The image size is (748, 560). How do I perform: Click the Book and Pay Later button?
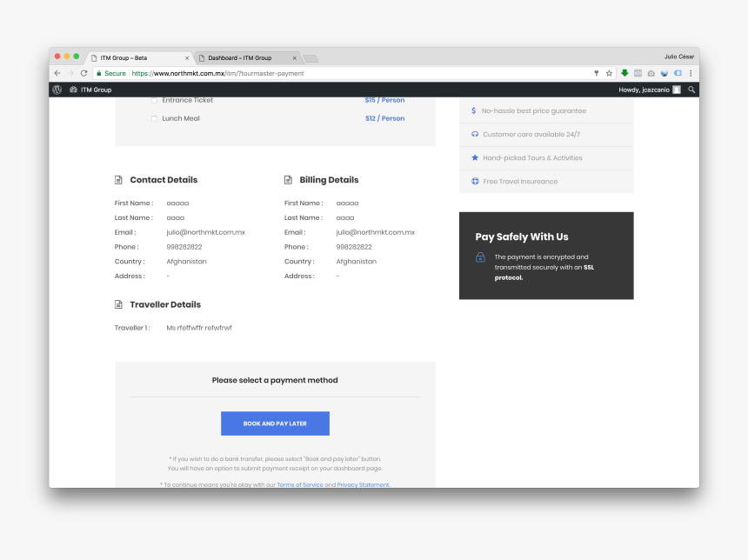(x=275, y=423)
